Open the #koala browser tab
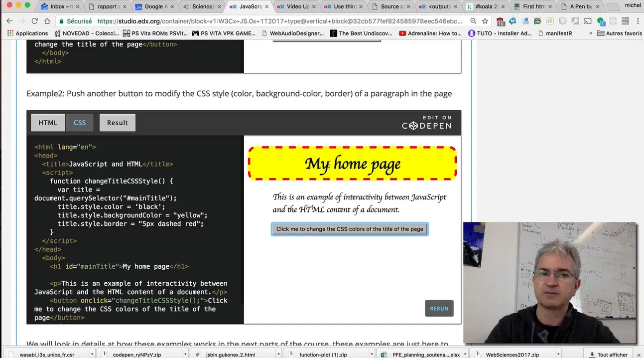The image size is (644, 358). pos(485,6)
